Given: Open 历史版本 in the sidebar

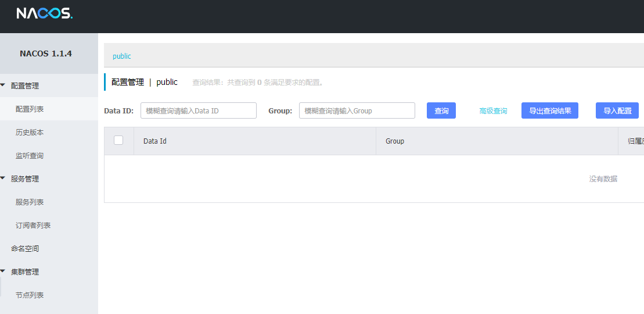Looking at the screenshot, I should (x=30, y=133).
